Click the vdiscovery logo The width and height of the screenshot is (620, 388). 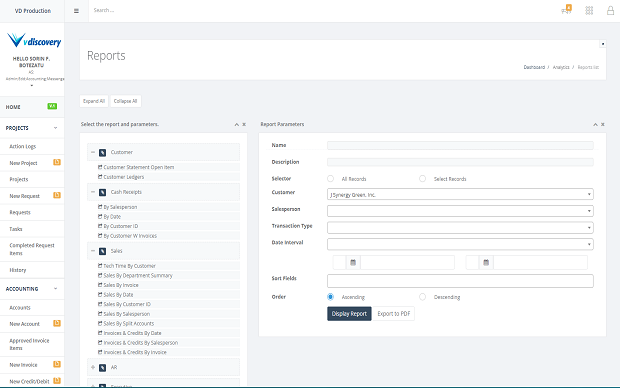click(x=34, y=40)
